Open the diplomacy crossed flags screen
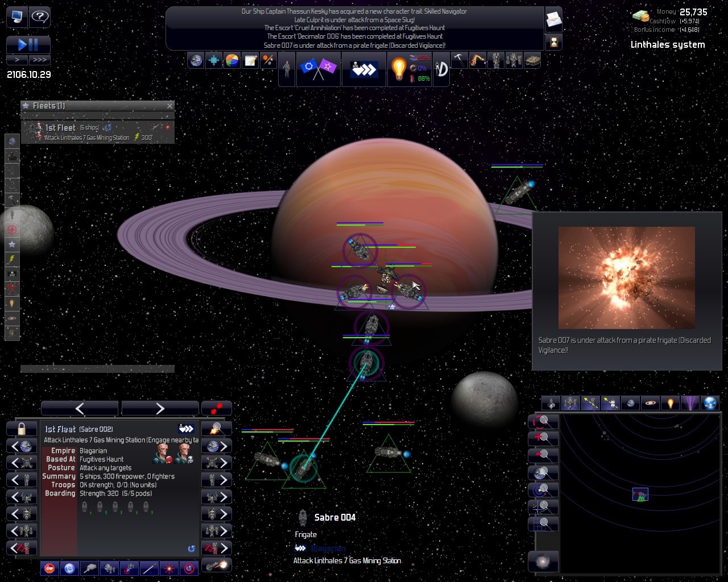This screenshot has height=582, width=728. tap(318, 69)
